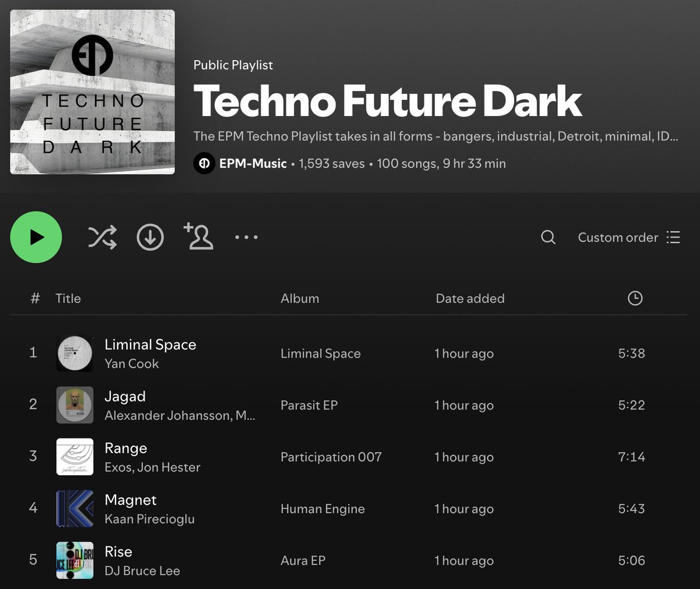Click the Jagad track artwork
Viewport: 700px width, 589px height.
[75, 405]
